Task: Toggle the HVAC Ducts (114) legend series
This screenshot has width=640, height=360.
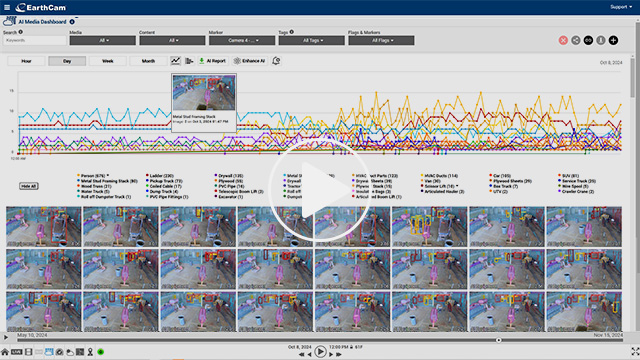Action: [439, 176]
